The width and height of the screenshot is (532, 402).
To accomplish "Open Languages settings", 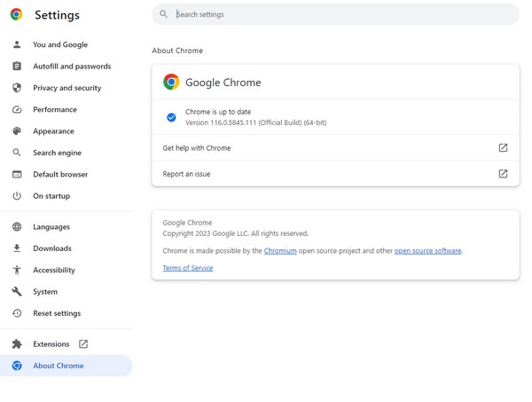I will point(51,227).
